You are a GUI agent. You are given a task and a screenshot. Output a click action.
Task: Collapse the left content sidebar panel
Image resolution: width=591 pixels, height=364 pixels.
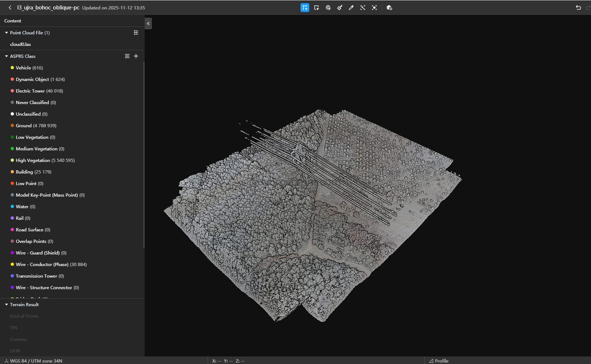point(148,23)
